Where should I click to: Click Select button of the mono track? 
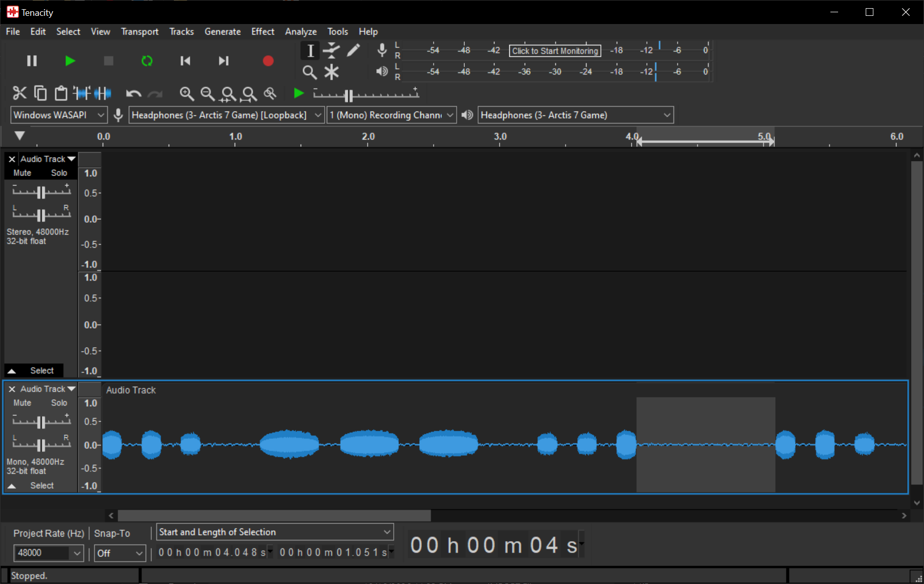[41, 485]
